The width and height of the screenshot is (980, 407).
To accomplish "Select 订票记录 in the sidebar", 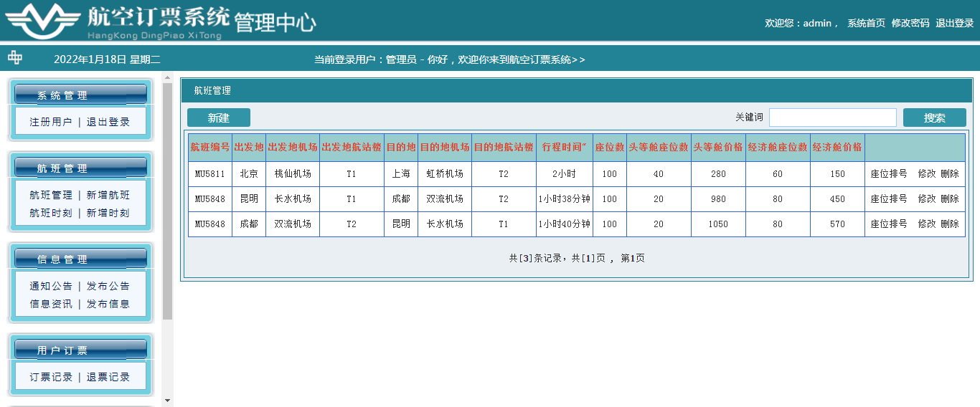I will point(51,377).
